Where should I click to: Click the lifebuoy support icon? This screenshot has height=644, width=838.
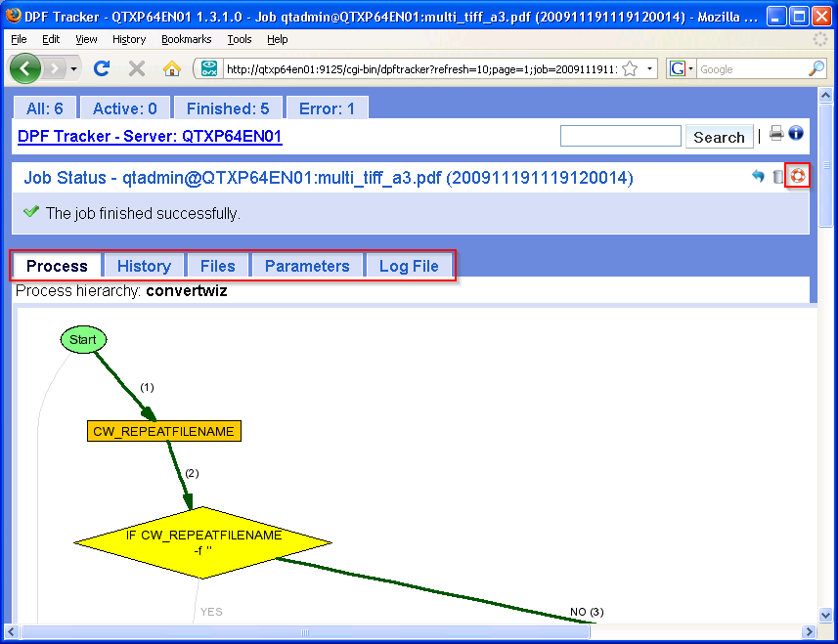click(x=798, y=176)
